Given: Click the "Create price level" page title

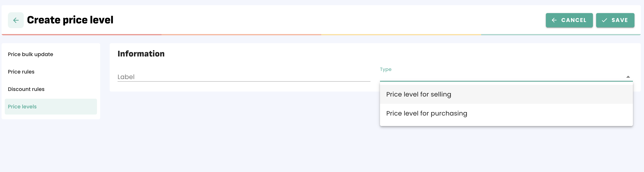Looking at the screenshot, I should click(x=70, y=20).
